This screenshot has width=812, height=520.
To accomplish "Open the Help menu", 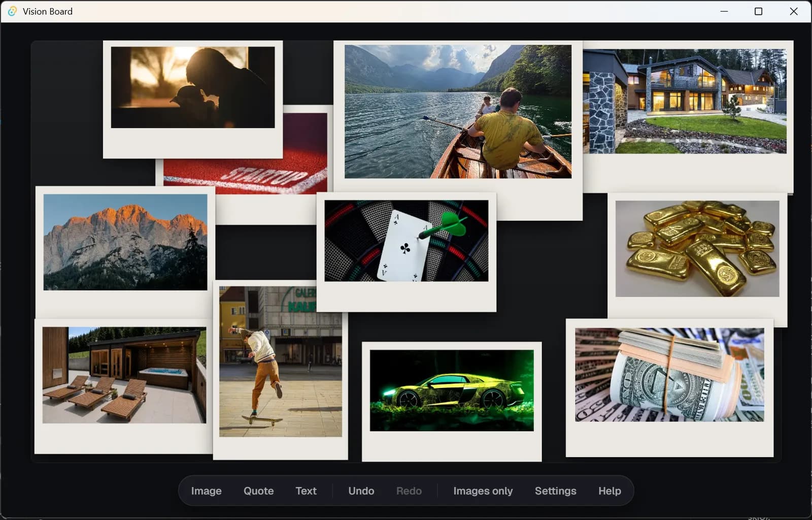I will (610, 491).
